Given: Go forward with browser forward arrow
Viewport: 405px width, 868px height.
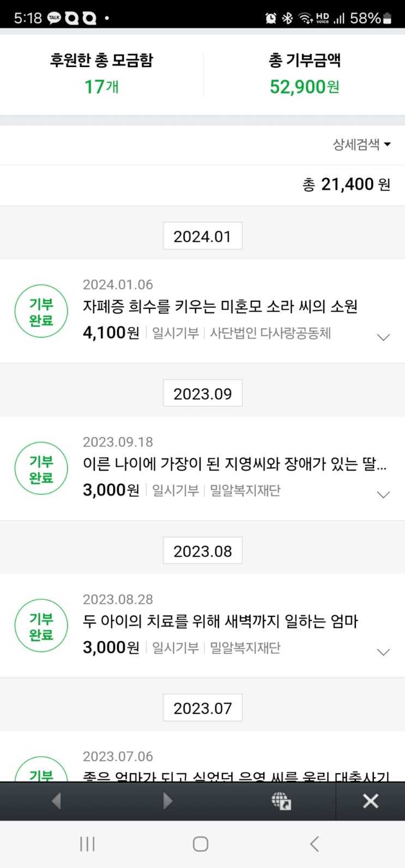Looking at the screenshot, I should pyautogui.click(x=167, y=800).
